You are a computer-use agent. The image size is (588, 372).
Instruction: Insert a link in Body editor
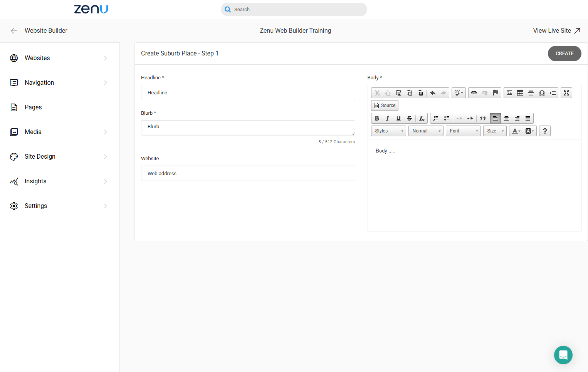pos(474,93)
